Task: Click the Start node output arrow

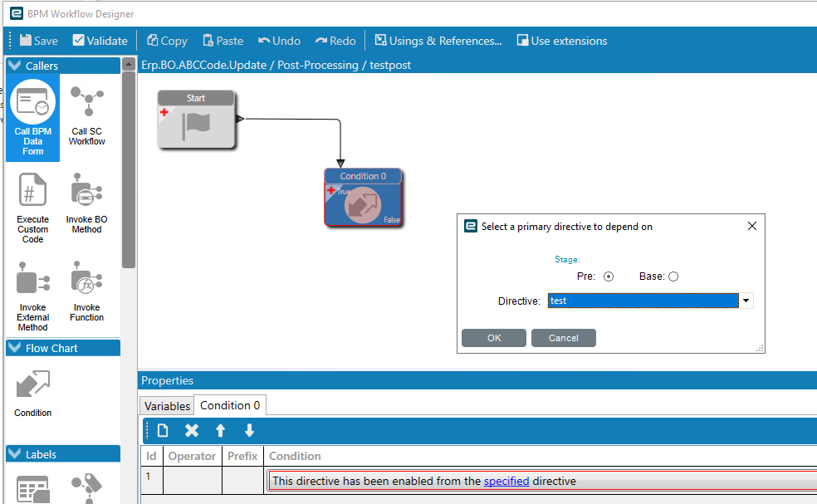Action: [x=240, y=119]
